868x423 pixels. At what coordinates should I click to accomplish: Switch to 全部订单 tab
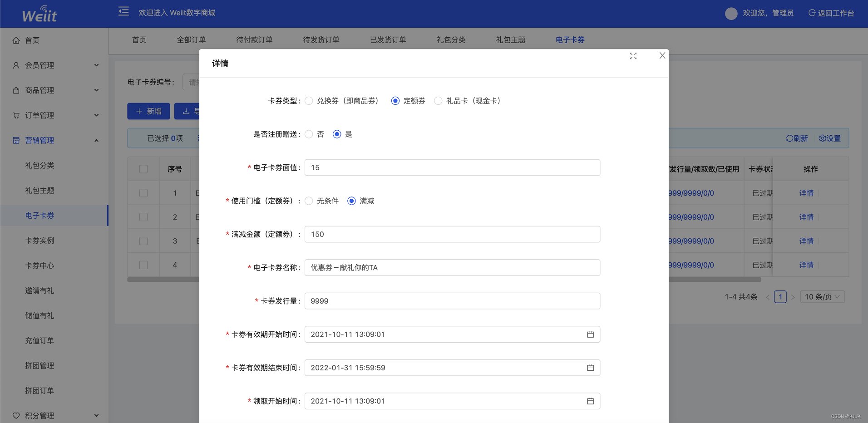click(191, 40)
